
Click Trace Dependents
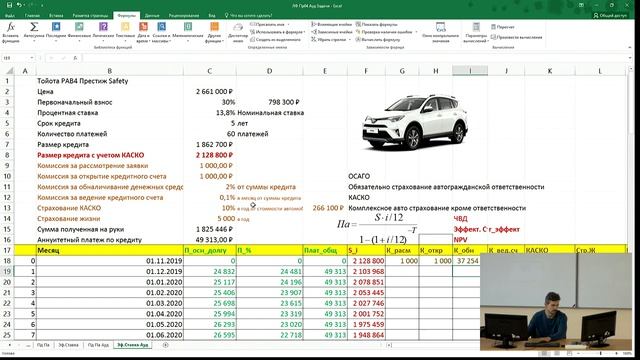331,32
